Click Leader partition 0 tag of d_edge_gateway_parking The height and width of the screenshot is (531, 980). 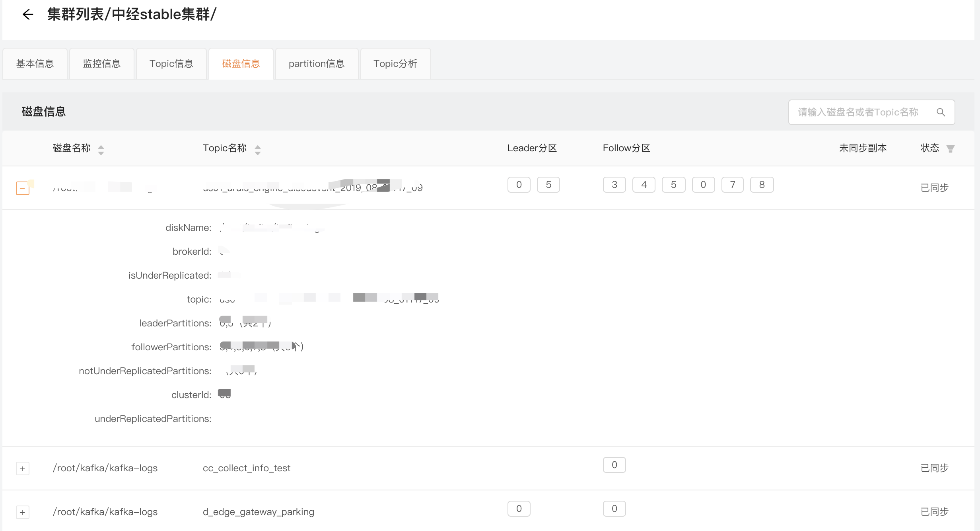click(519, 509)
